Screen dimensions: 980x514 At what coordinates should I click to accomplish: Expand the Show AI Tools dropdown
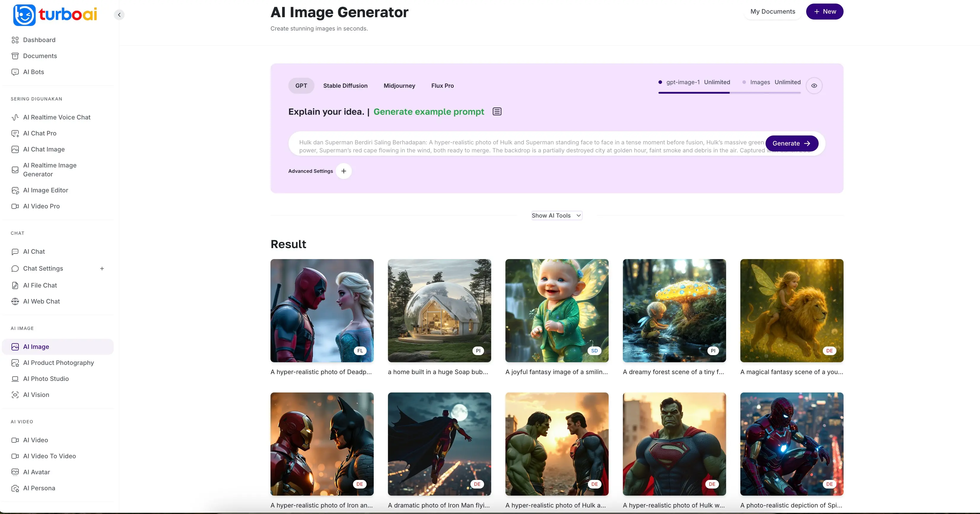click(556, 216)
